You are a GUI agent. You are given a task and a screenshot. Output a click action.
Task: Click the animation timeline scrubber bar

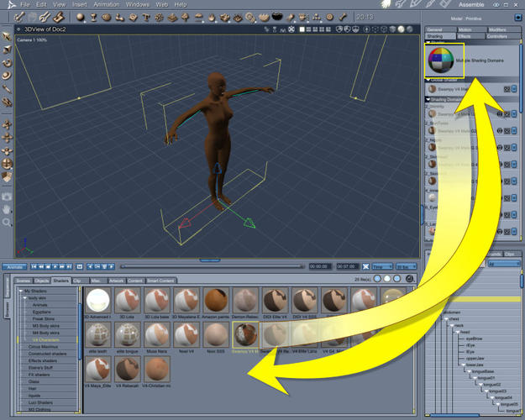[x=213, y=266]
